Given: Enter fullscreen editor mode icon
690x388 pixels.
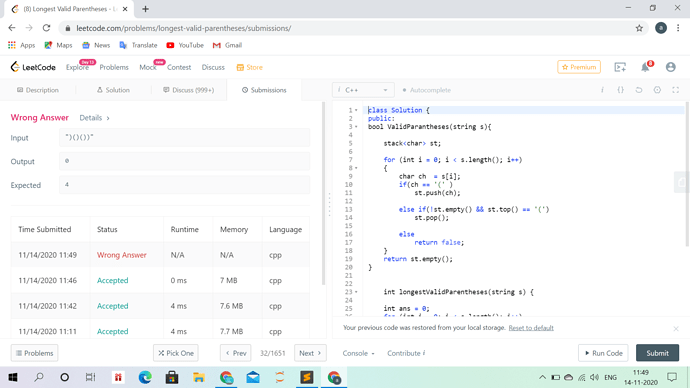Looking at the screenshot, I should point(675,90).
